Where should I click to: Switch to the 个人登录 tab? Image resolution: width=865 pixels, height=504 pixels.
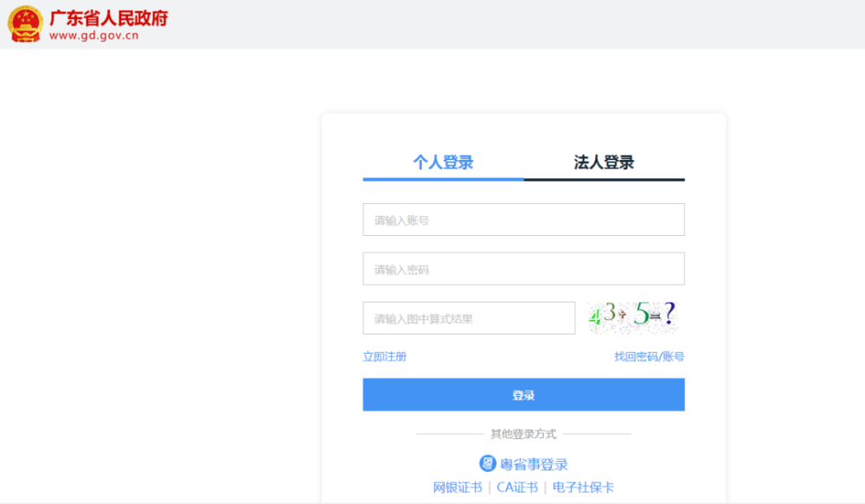443,163
